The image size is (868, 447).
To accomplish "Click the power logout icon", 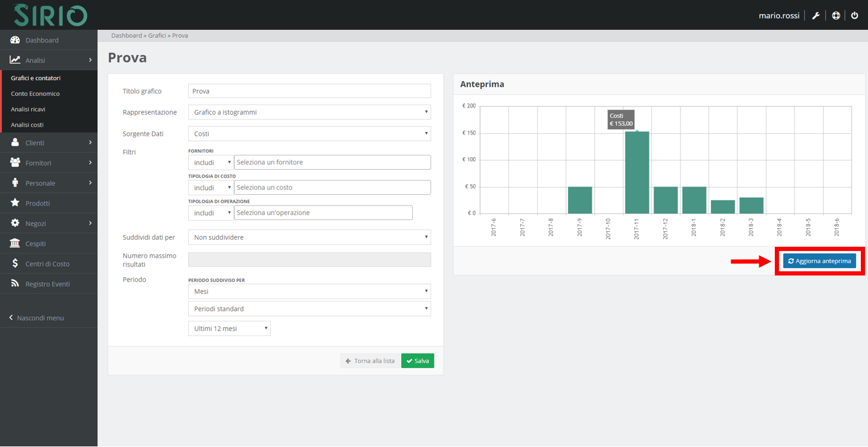I will coord(855,16).
